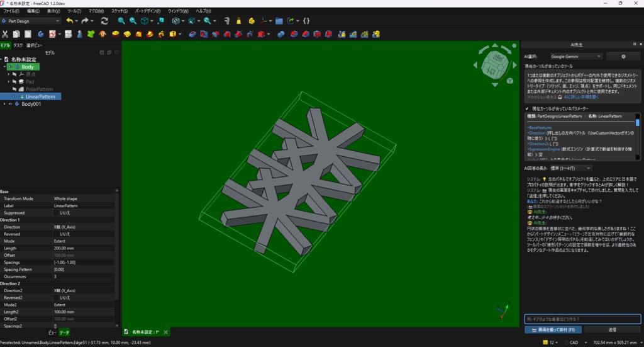Click the Hole tool icon
Screen dimensions: 644x347
pyautogui.click(x=204, y=34)
